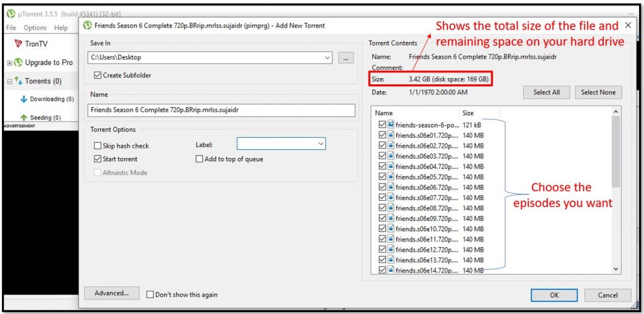Click the Downloading blue arrow icon
644x314 pixels.
point(23,99)
